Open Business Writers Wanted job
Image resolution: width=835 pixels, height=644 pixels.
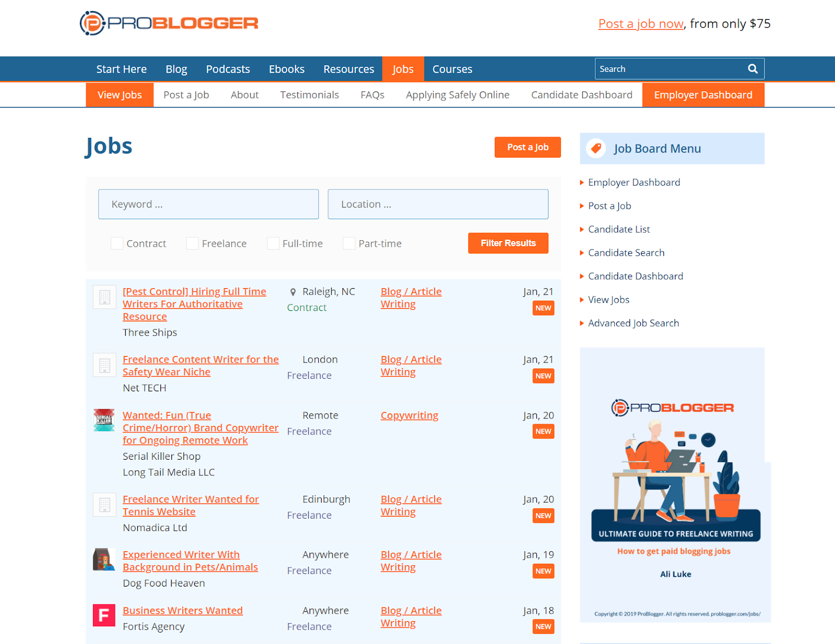coord(183,611)
